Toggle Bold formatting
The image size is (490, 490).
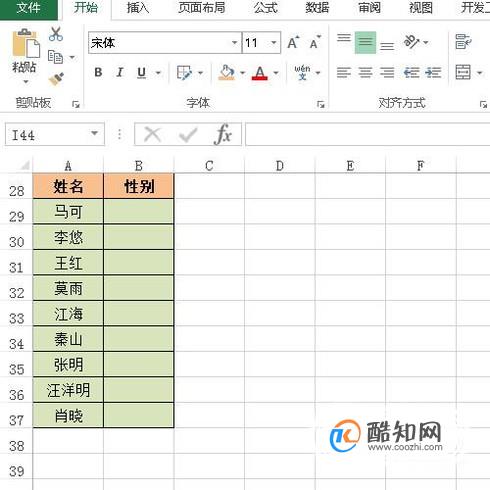coord(98,72)
